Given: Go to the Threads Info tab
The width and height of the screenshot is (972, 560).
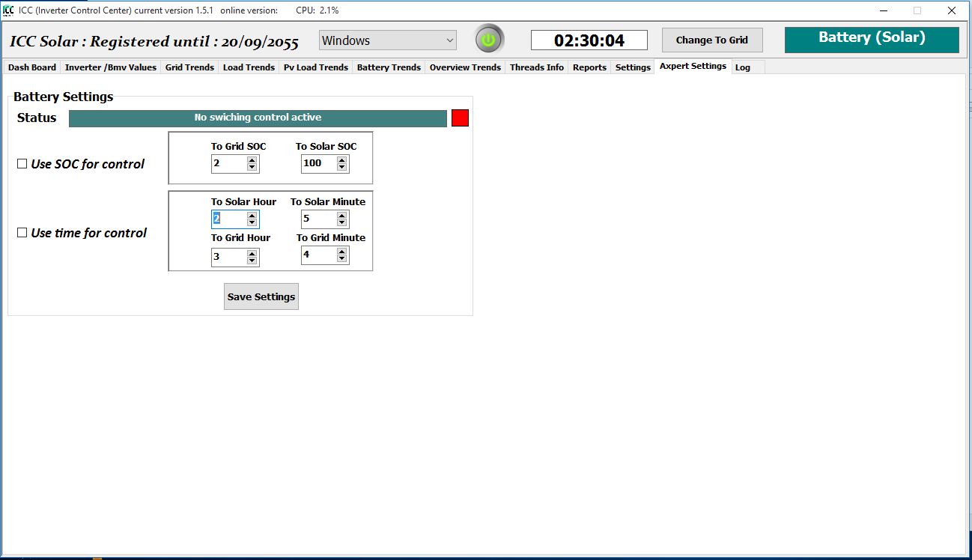Looking at the screenshot, I should click(x=536, y=67).
